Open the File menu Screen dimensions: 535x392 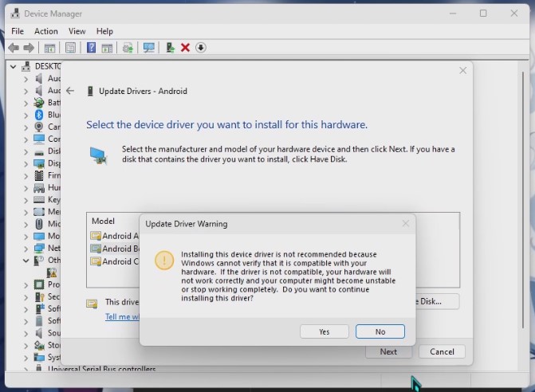pyautogui.click(x=17, y=31)
